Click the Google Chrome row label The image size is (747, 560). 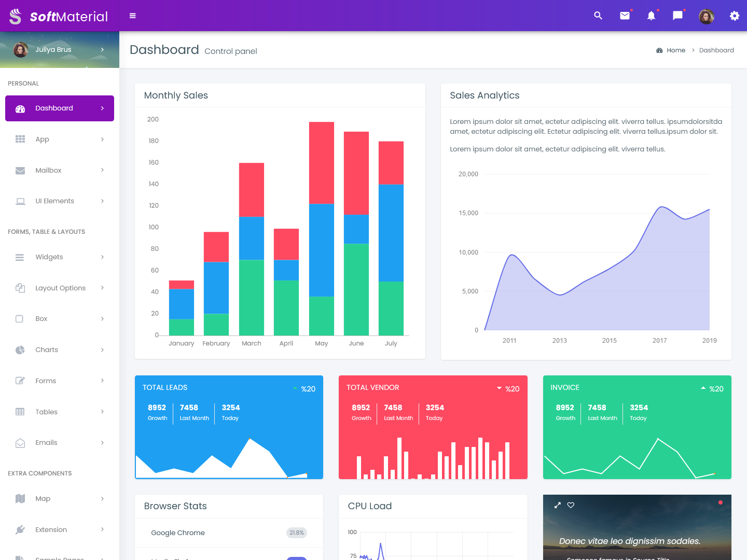(178, 533)
